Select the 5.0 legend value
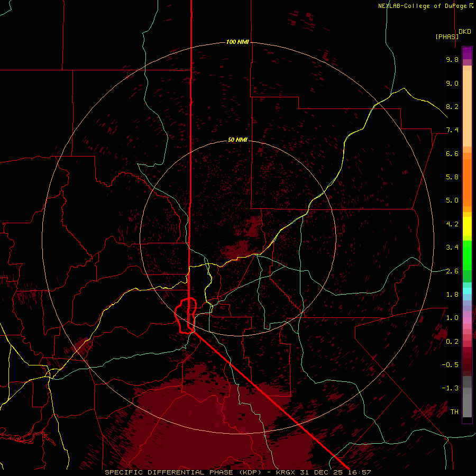476x476 pixels. (452, 200)
